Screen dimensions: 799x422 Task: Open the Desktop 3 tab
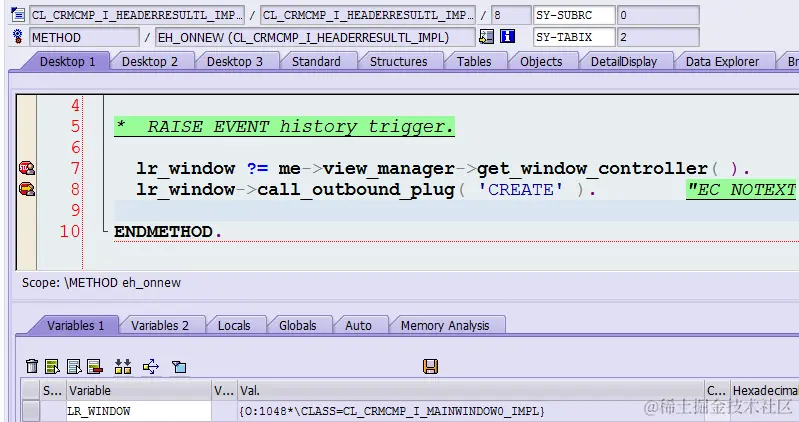234,62
